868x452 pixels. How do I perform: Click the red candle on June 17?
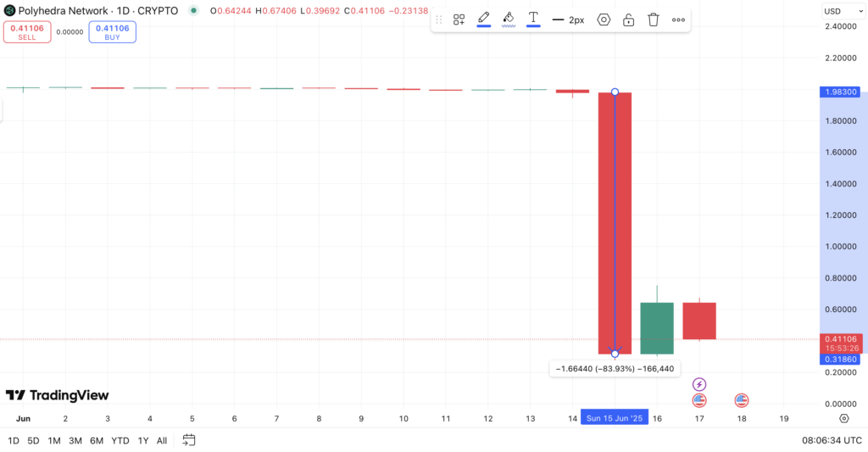[699, 321]
